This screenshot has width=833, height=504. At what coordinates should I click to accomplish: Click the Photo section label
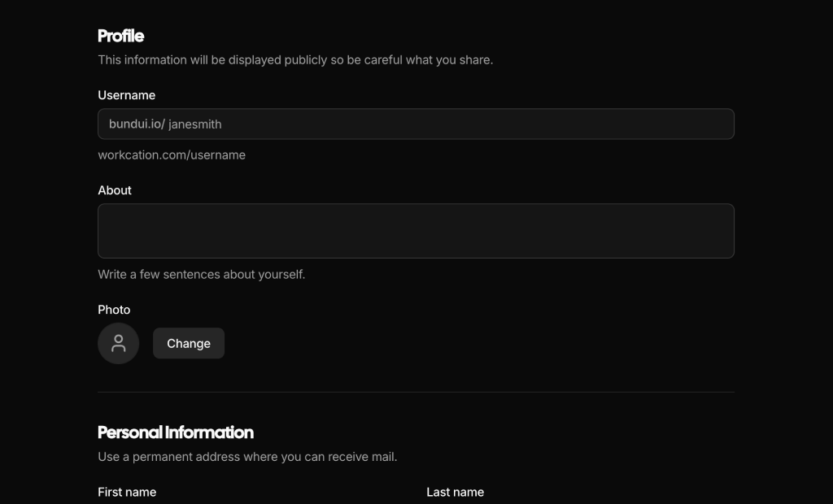(x=114, y=310)
